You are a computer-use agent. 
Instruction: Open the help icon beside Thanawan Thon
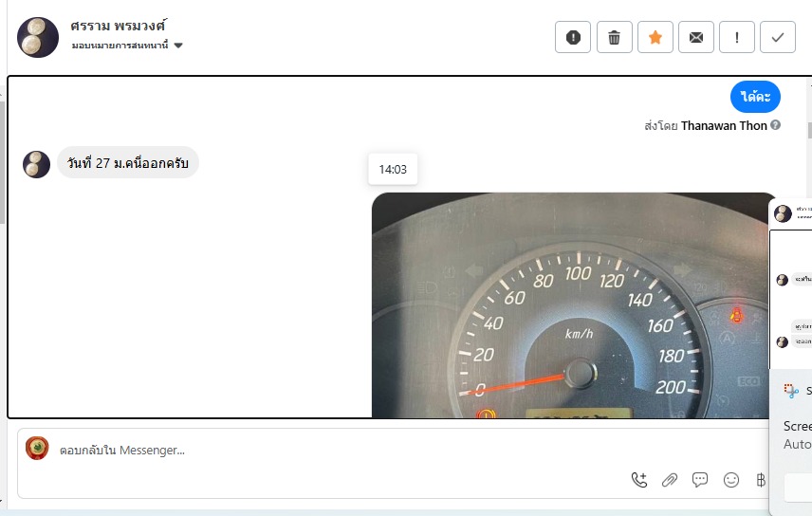pos(775,125)
